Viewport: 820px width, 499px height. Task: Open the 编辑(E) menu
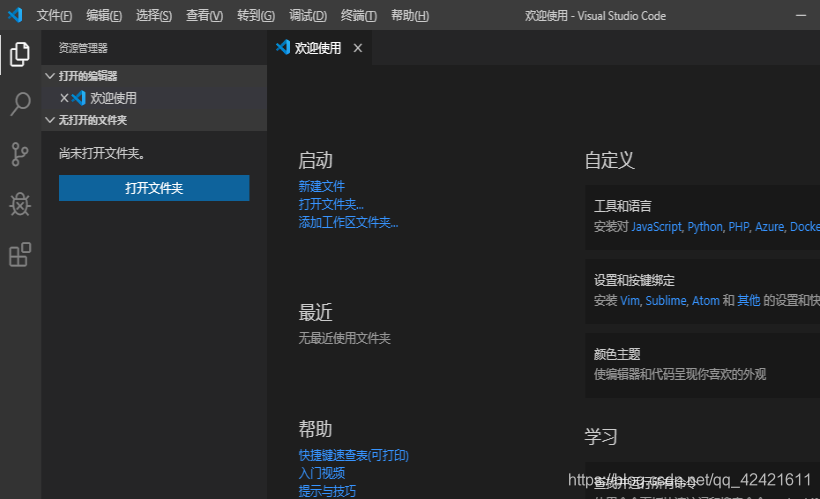pyautogui.click(x=104, y=16)
